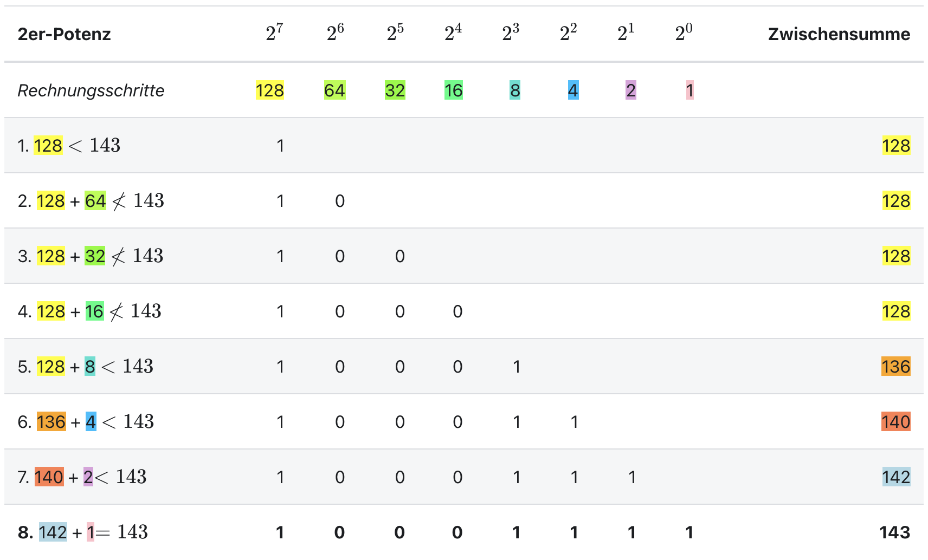This screenshot has width=928, height=560.
Task: Click the step 1 expression '128 < 143'
Action: pos(76,146)
